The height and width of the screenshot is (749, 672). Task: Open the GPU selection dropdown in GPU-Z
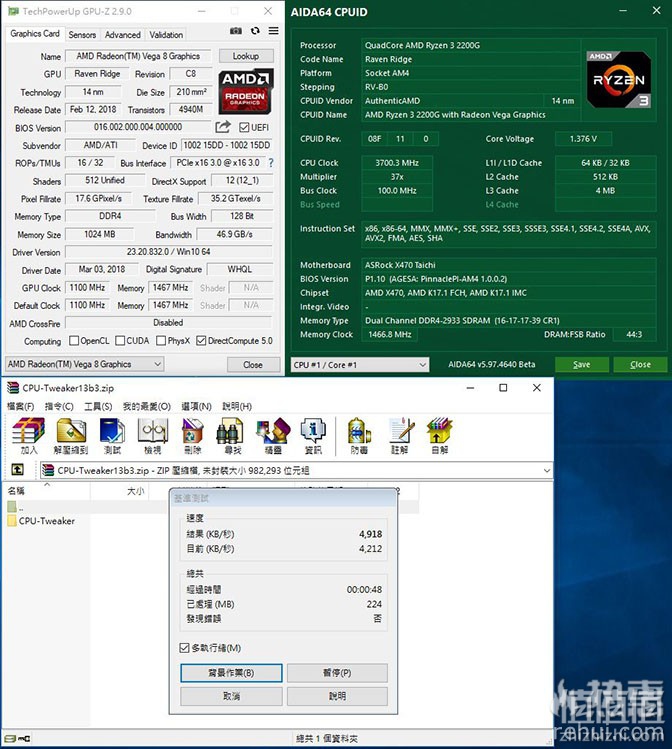click(85, 364)
